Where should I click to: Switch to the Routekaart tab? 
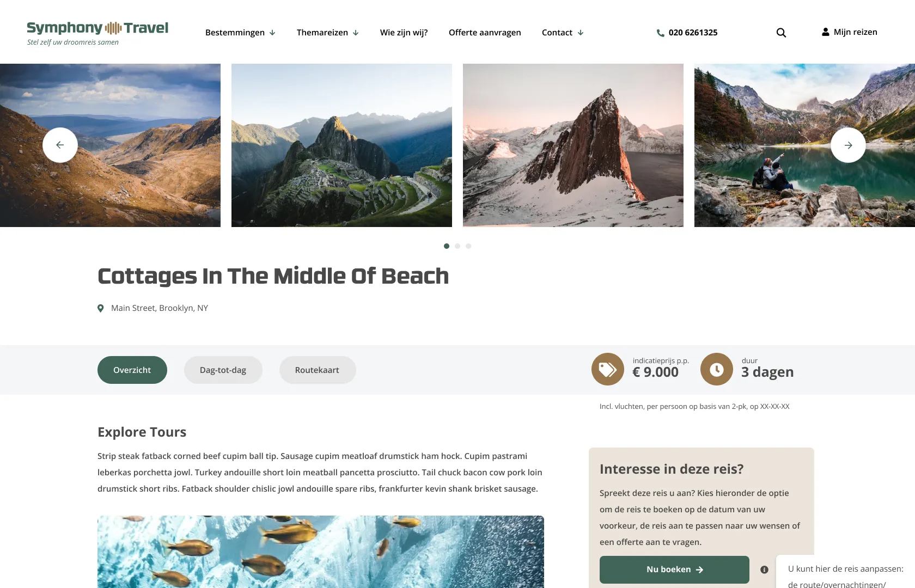tap(318, 370)
